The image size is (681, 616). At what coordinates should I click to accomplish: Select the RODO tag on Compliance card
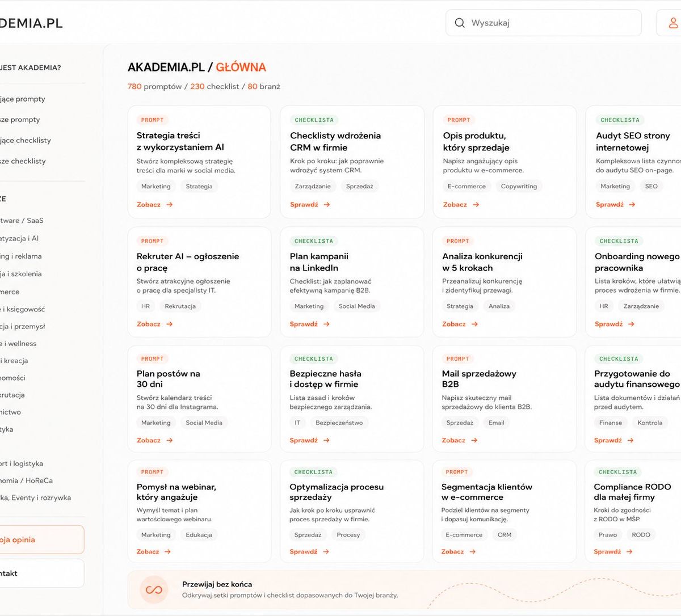[x=641, y=535]
